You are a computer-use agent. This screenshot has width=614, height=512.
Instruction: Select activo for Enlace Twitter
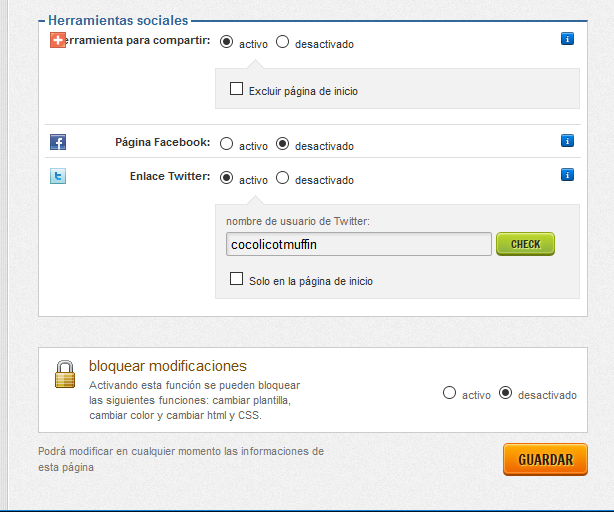(226, 178)
